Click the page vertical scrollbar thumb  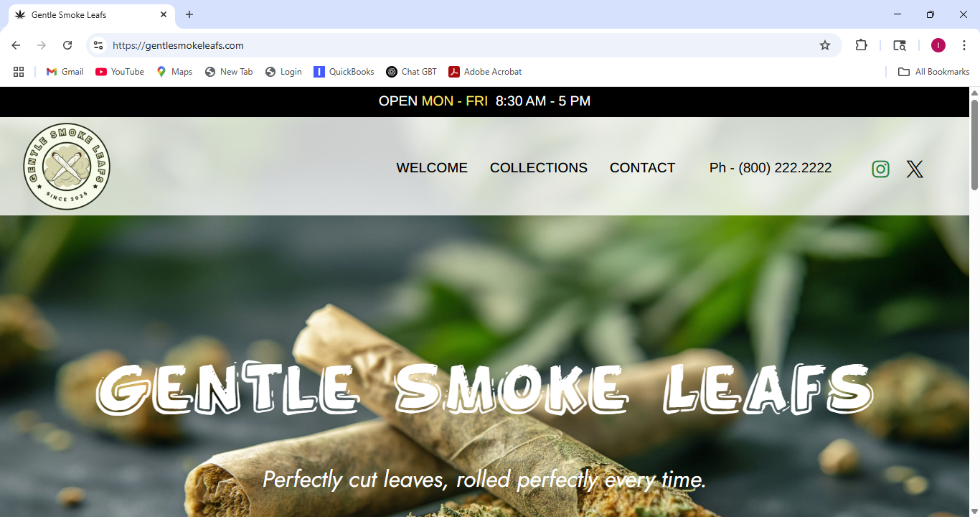[x=974, y=144]
